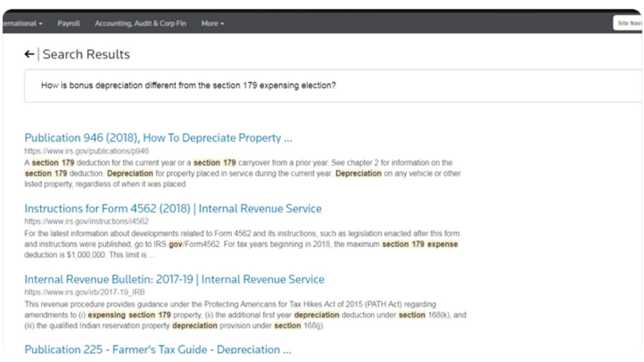Click the Site Navigation button
644x362 pixels.
pyautogui.click(x=628, y=23)
